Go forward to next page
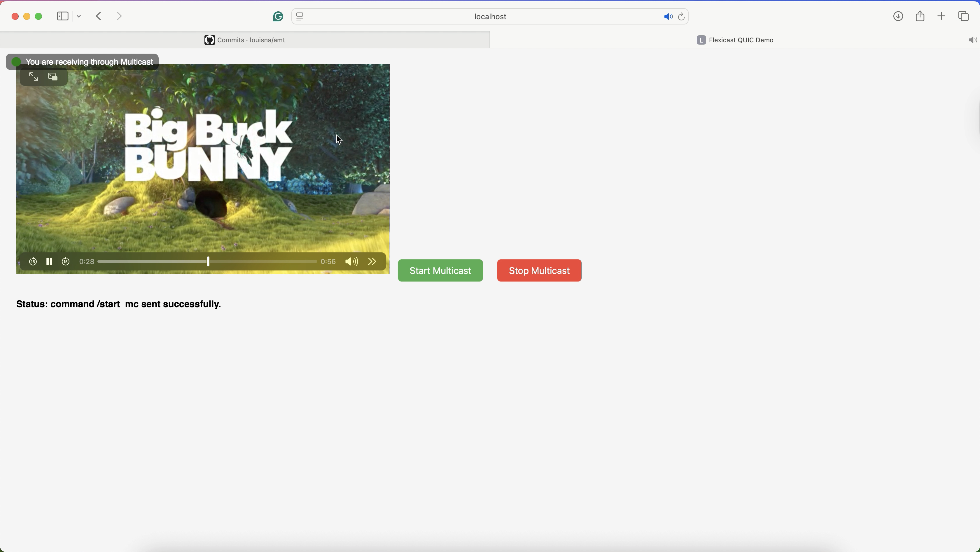 (120, 16)
